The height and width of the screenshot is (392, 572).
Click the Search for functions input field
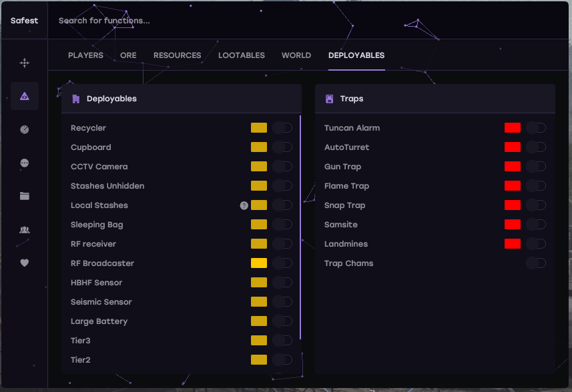tap(200, 21)
